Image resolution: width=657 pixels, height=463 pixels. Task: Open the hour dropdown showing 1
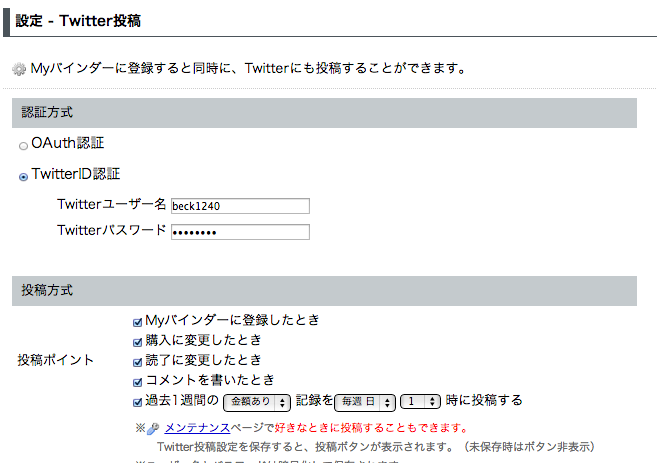(420, 401)
